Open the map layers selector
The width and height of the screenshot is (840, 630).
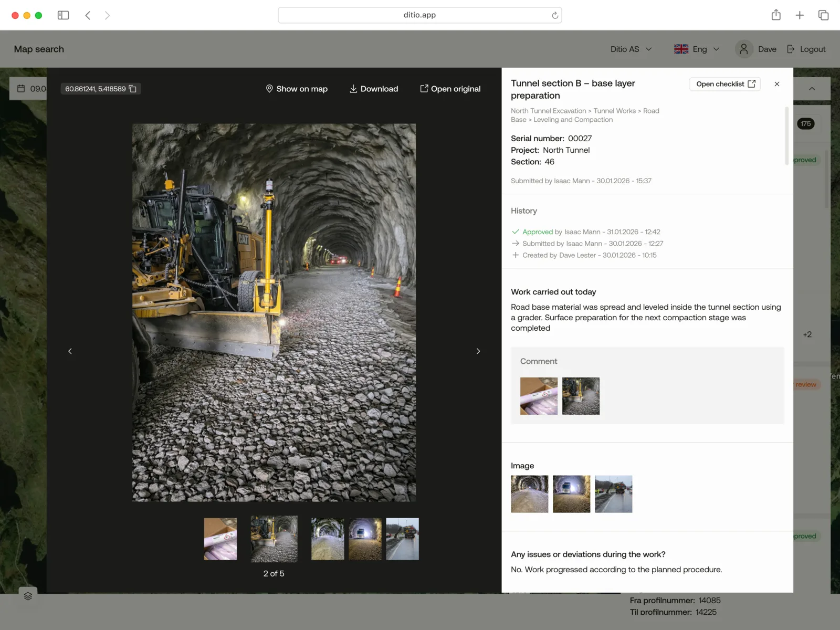(28, 595)
